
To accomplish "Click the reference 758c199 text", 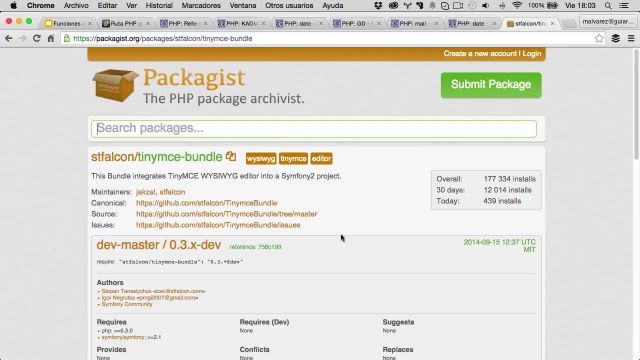I will pyautogui.click(x=255, y=247).
